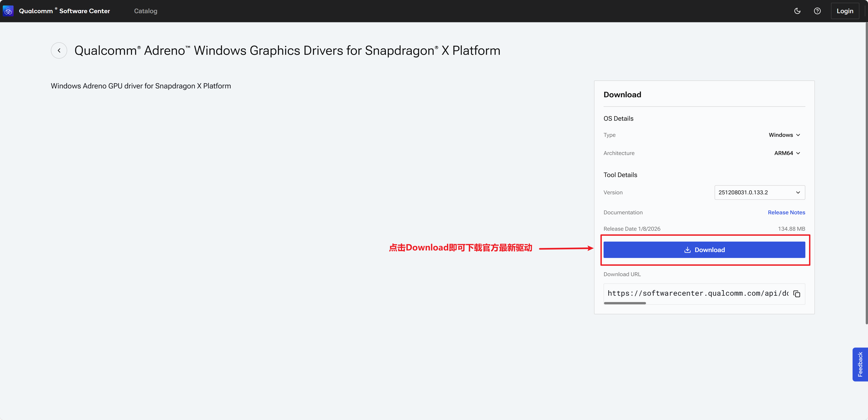
Task: Click the download arrow icon in the button
Action: pyautogui.click(x=687, y=250)
